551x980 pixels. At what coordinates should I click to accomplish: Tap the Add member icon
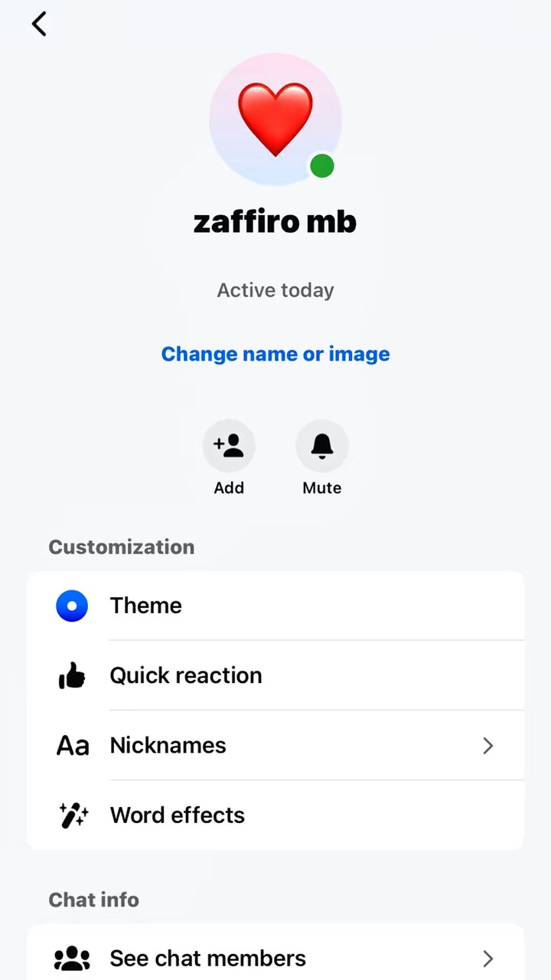click(x=229, y=446)
